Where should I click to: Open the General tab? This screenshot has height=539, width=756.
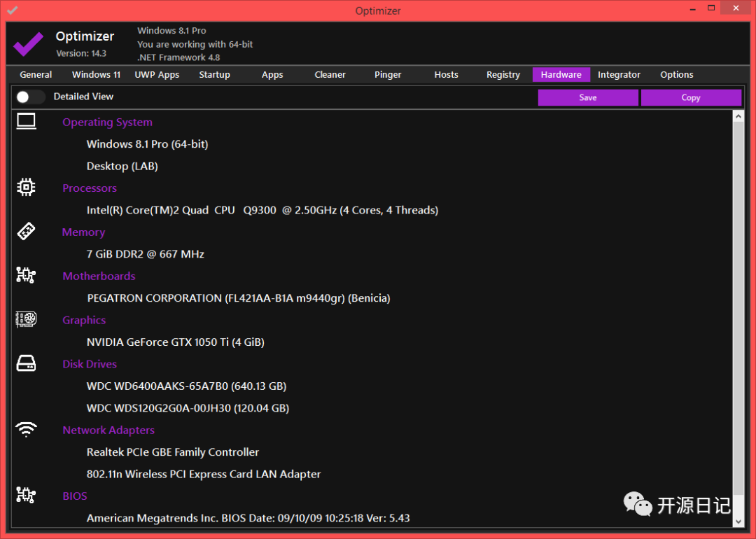tap(36, 75)
